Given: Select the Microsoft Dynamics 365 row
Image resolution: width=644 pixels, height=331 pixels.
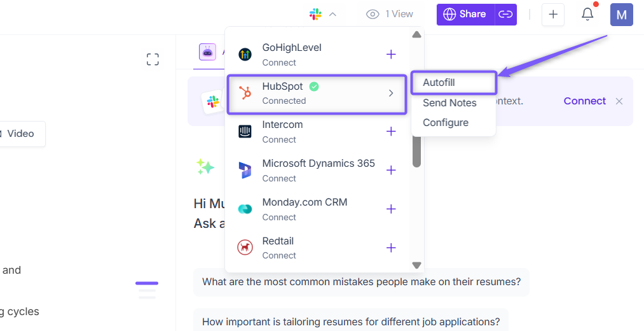Looking at the screenshot, I should point(316,170).
